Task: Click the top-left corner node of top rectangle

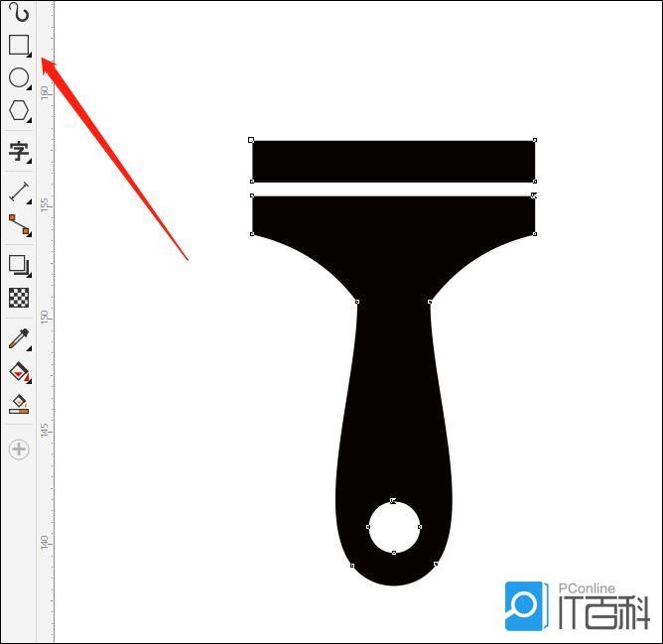Action: [x=251, y=140]
